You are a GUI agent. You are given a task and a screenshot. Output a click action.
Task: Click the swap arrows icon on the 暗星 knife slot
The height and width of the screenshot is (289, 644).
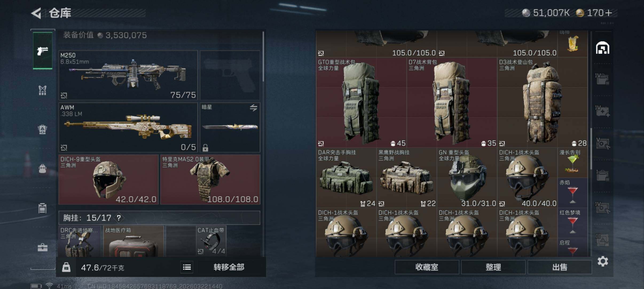[253, 108]
